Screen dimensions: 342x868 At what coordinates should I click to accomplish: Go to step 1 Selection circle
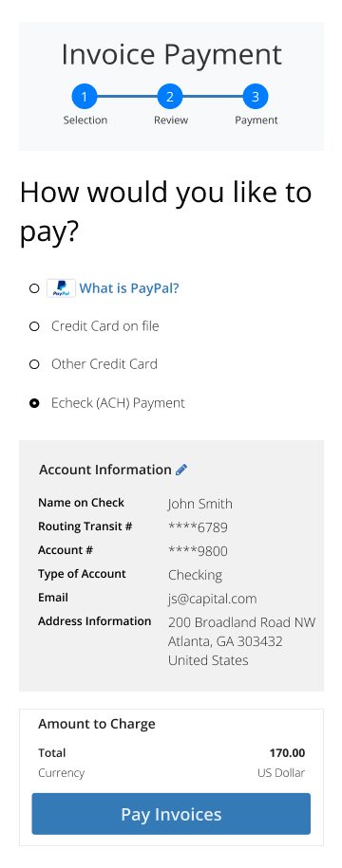point(85,98)
